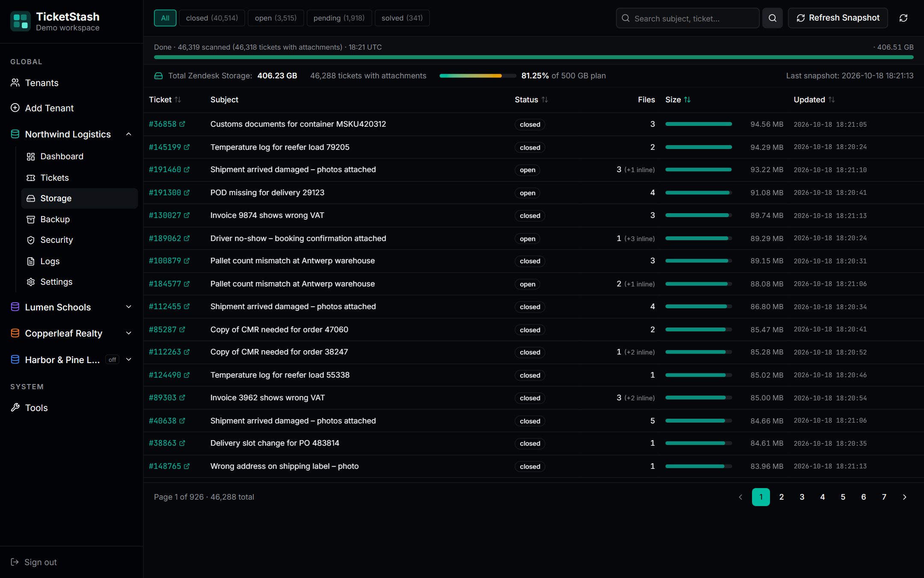Image resolution: width=924 pixels, height=578 pixels.
Task: Select the All filter tab
Action: (165, 18)
